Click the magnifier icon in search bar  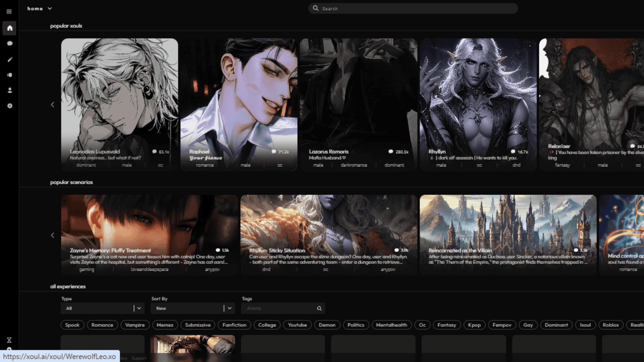316,8
